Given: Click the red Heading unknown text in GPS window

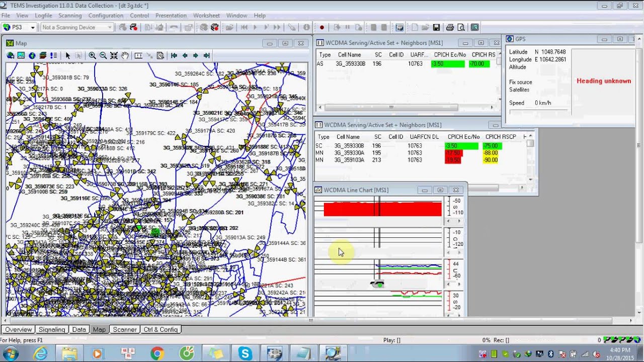Looking at the screenshot, I should click(604, 81).
